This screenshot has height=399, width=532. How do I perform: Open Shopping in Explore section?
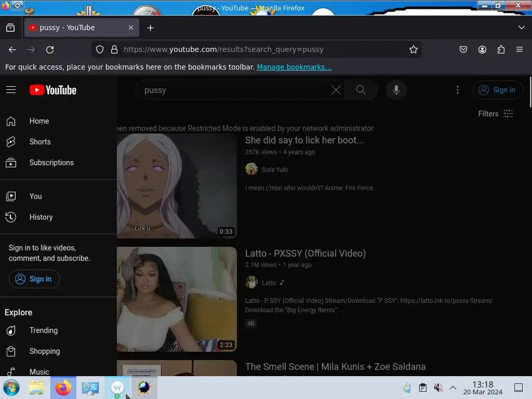[x=58, y=351]
